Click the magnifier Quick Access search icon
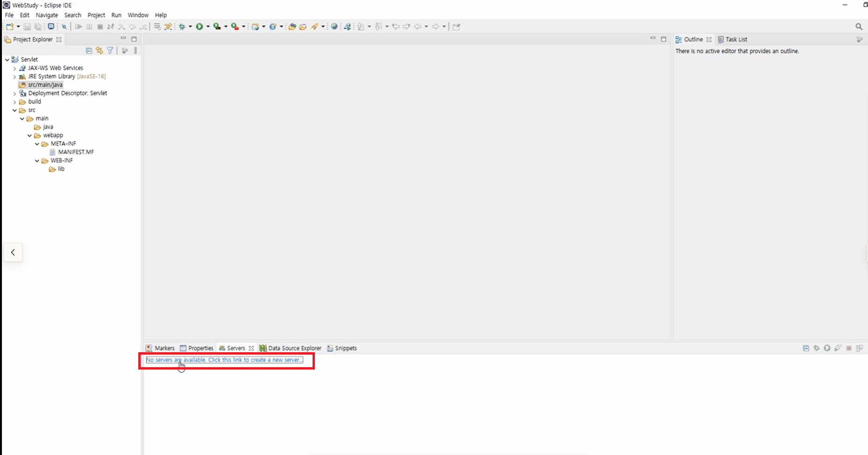868x455 pixels. 859,27
